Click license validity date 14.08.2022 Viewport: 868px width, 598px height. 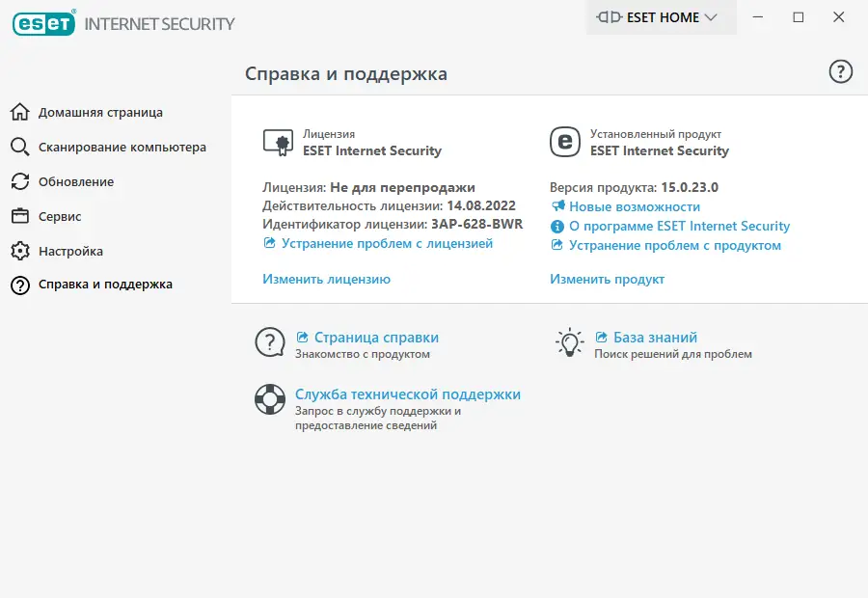tap(481, 205)
